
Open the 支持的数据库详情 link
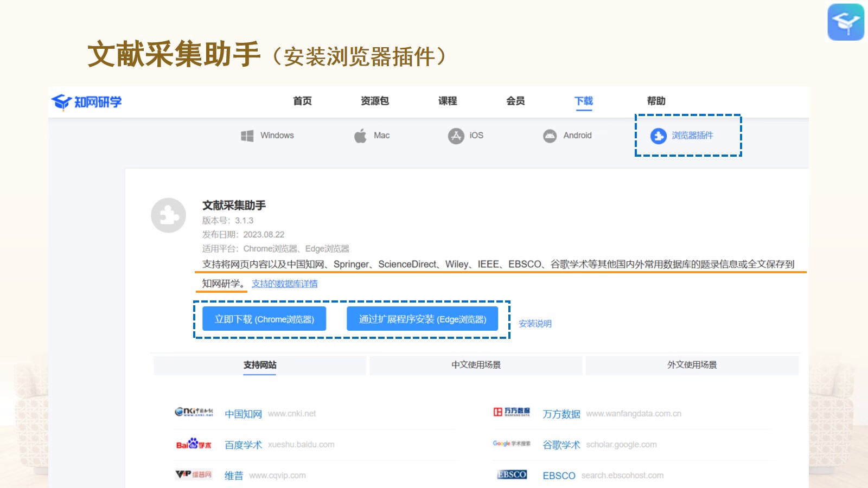[284, 284]
